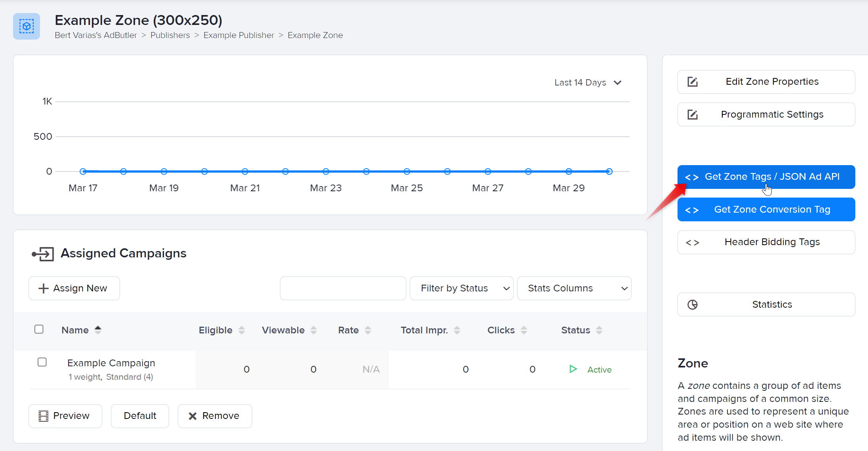Navigate to Example Publisher breadcrumb
The image size is (868, 451).
click(x=238, y=35)
